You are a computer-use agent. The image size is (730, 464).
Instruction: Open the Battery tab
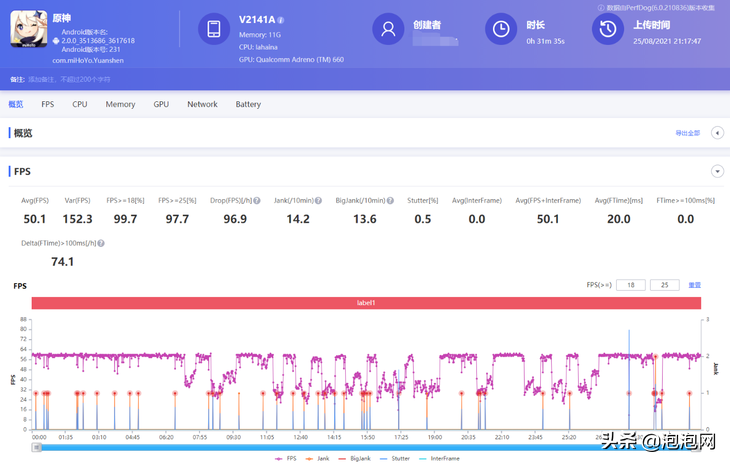(248, 104)
